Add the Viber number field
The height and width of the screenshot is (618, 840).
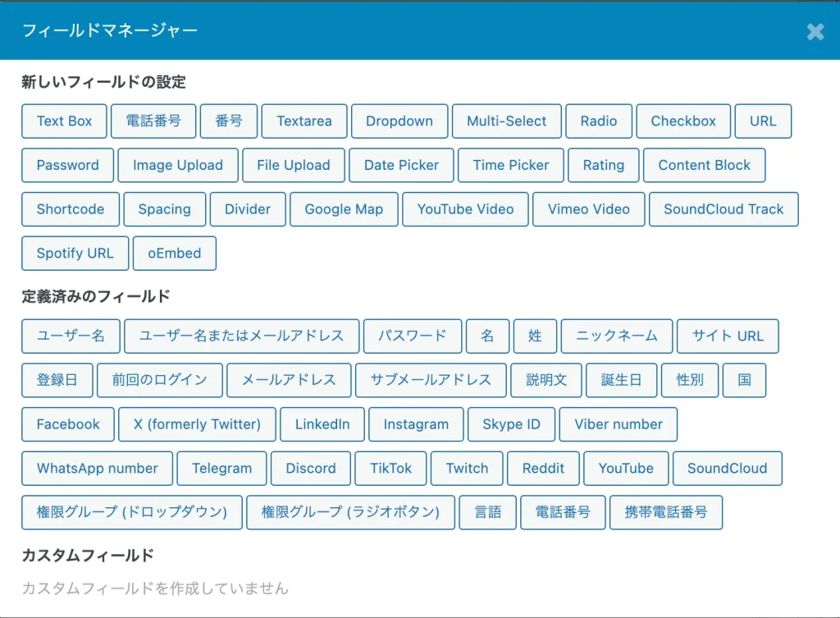coord(619,424)
